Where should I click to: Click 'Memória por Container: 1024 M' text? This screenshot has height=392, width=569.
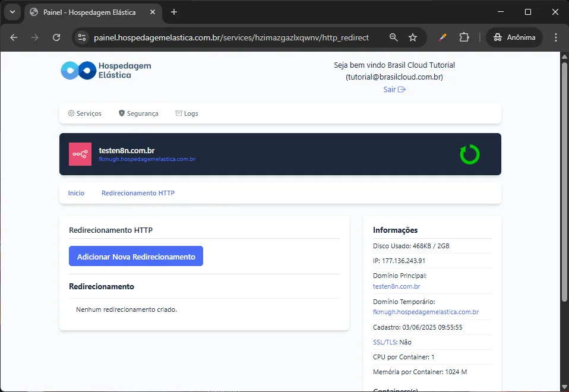tap(420, 372)
